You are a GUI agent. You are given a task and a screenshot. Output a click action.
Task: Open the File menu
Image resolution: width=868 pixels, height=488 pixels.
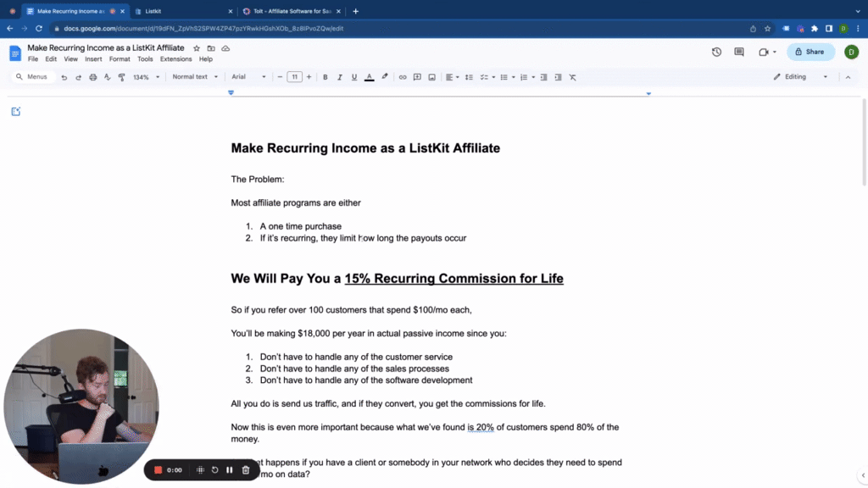(x=33, y=59)
